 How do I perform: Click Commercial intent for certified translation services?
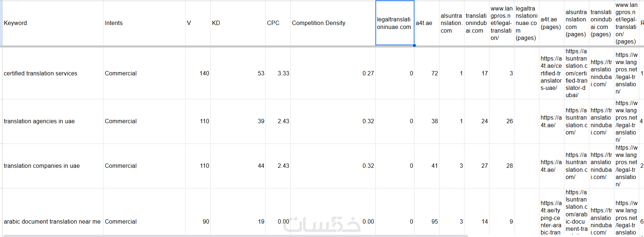pyautogui.click(x=144, y=73)
